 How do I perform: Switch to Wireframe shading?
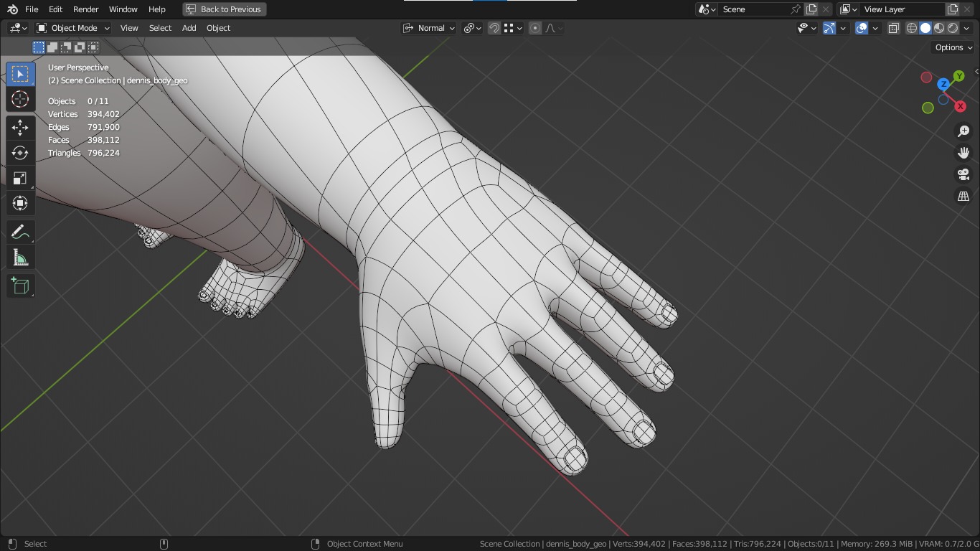[x=912, y=28]
